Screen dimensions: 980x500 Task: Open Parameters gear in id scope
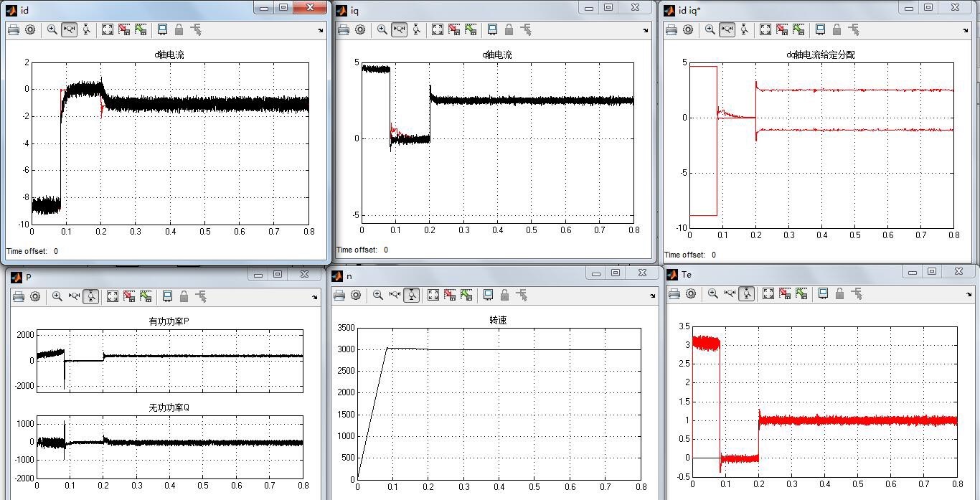(x=30, y=29)
